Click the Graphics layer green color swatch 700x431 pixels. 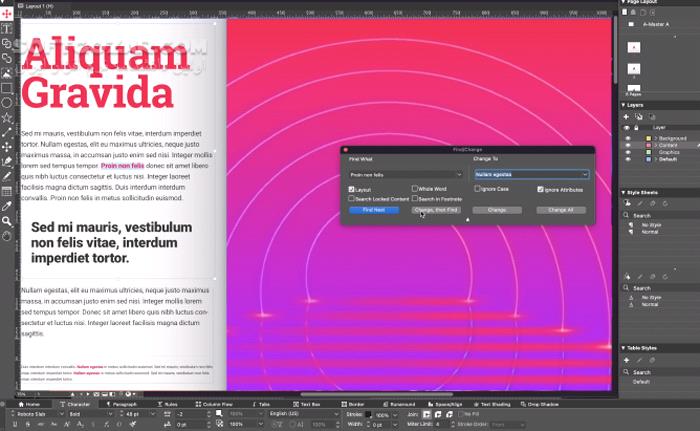(x=649, y=152)
